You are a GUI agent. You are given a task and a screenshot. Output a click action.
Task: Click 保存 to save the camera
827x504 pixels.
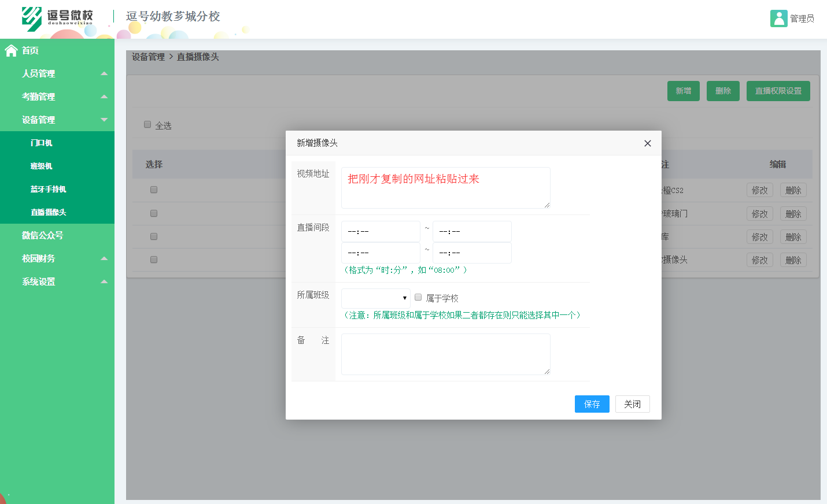pyautogui.click(x=592, y=404)
